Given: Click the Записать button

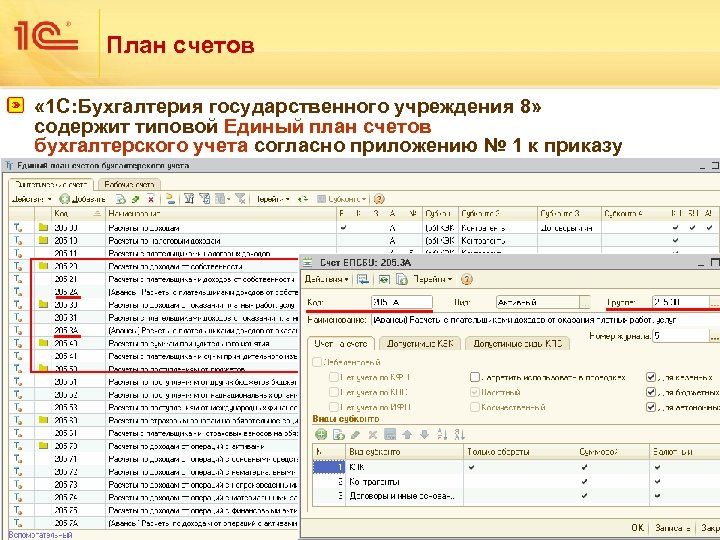Looking at the screenshot, I should tap(673, 528).
